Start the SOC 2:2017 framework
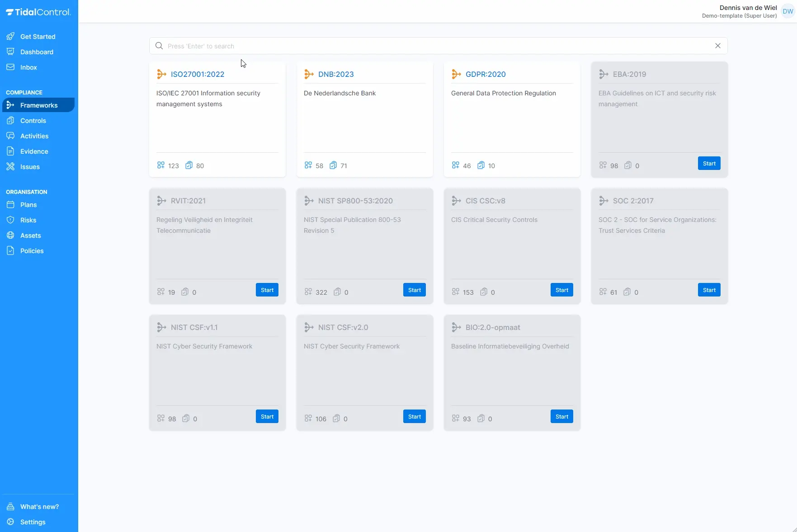797x532 pixels. [x=709, y=290]
